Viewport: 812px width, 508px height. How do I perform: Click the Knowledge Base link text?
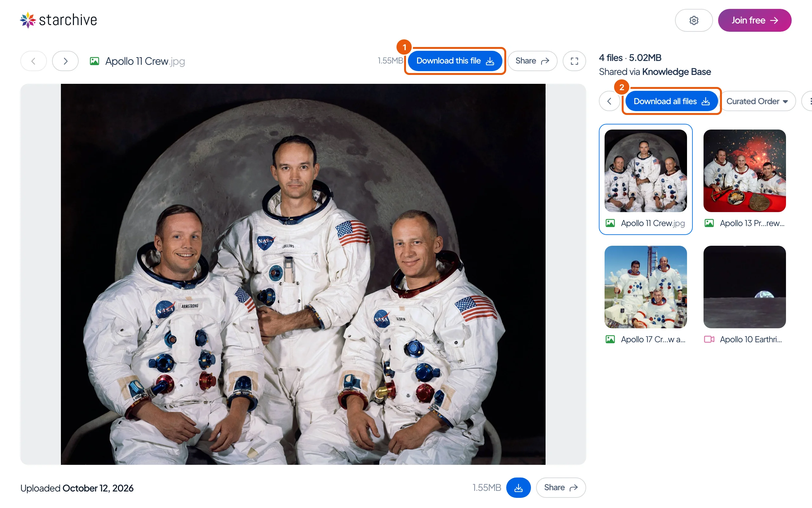677,72
